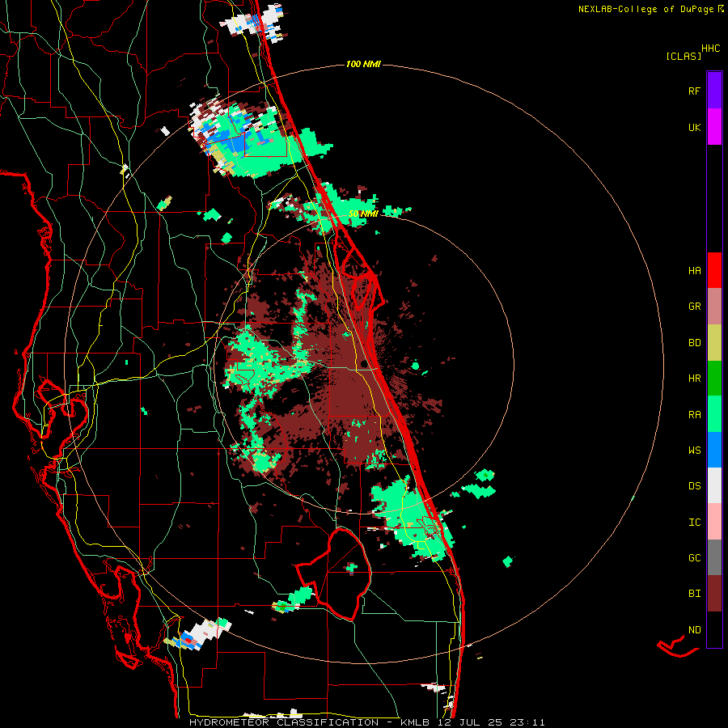Image resolution: width=728 pixels, height=728 pixels.
Task: Click the RF purple legend swatch
Action: coord(714,90)
